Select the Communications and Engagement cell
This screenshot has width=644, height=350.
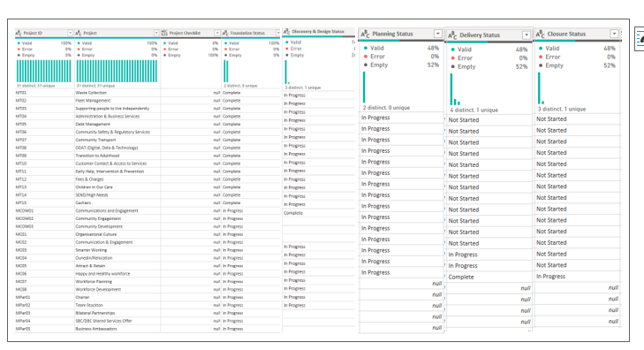[x=117, y=210]
